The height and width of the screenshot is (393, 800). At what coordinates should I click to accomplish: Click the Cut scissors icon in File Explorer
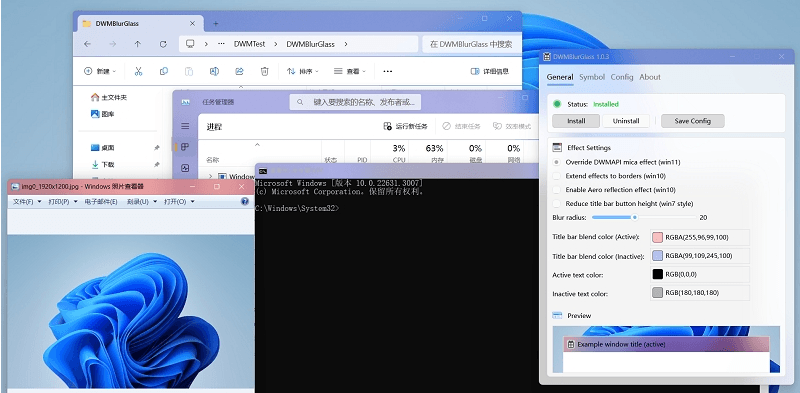[138, 71]
